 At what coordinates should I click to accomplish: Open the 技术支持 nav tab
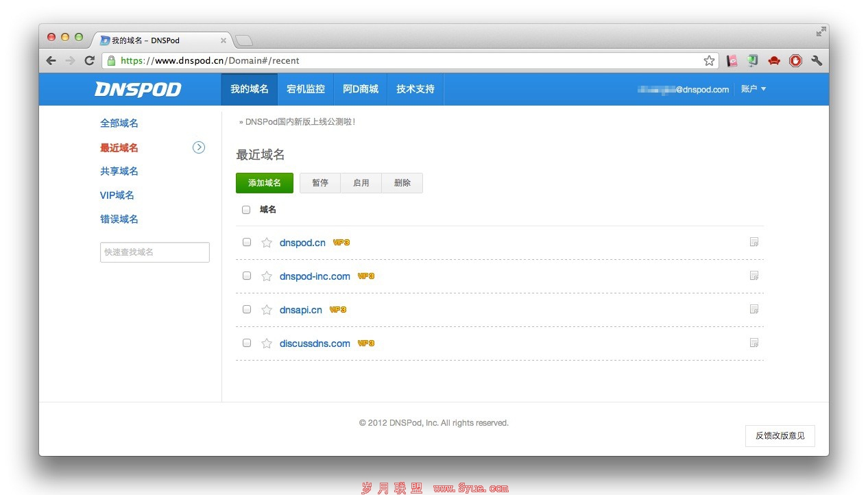click(415, 89)
